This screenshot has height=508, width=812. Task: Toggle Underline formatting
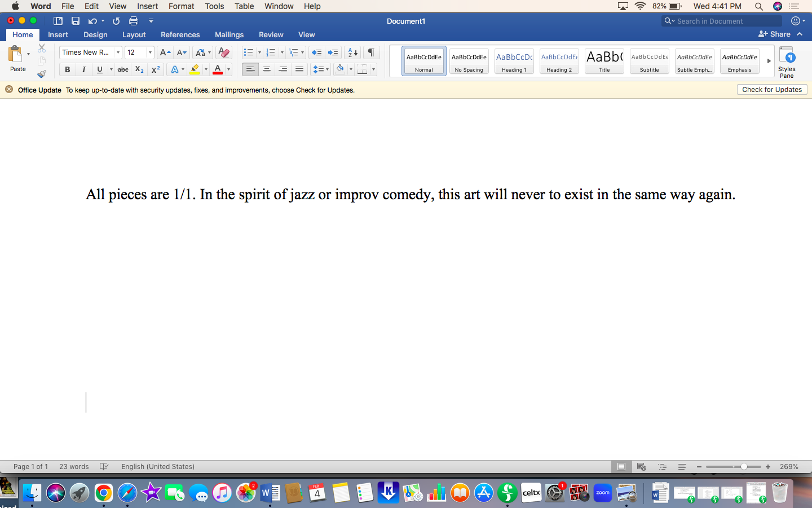pyautogui.click(x=100, y=69)
